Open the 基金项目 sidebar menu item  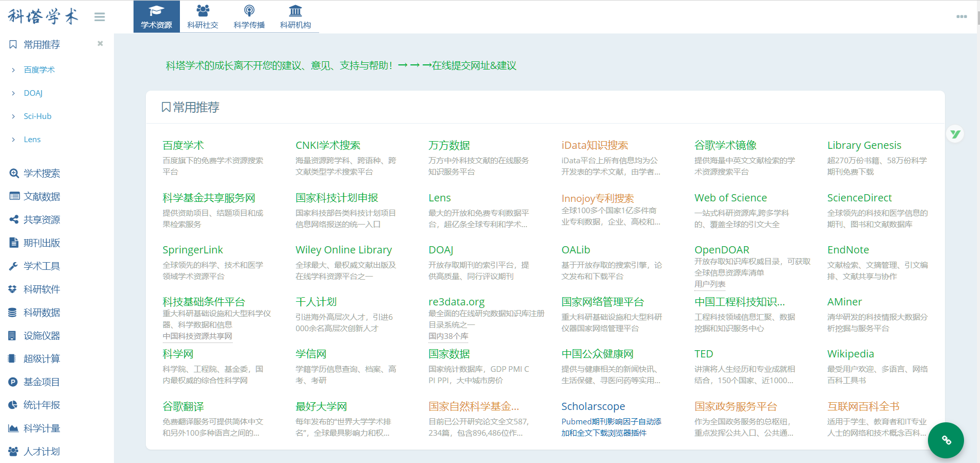coord(42,382)
